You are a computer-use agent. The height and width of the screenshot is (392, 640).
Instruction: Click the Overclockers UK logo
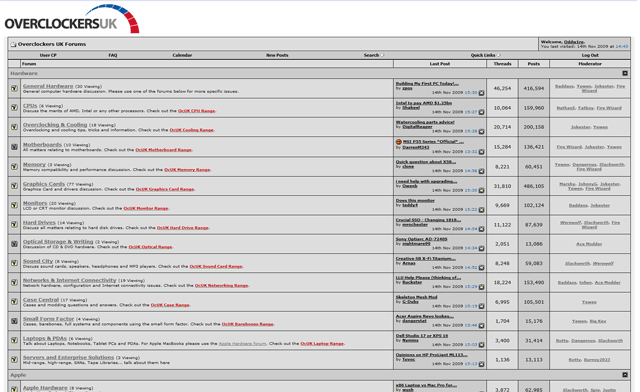pos(72,19)
